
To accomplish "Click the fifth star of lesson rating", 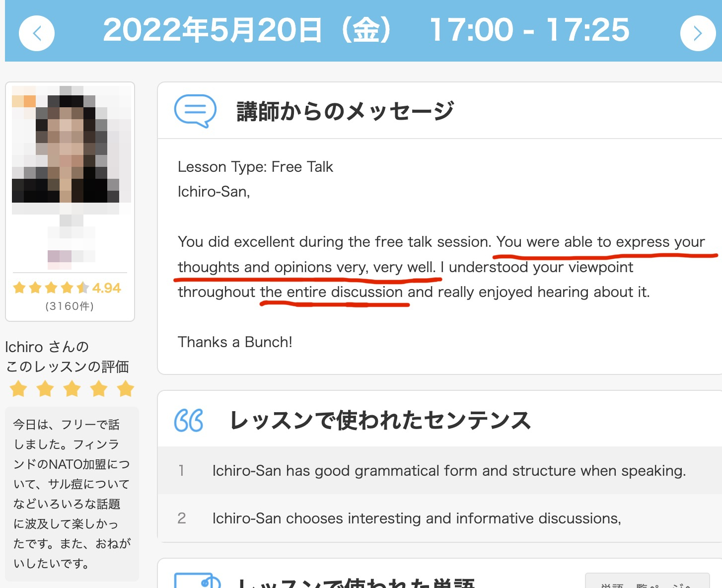I will pyautogui.click(x=126, y=388).
